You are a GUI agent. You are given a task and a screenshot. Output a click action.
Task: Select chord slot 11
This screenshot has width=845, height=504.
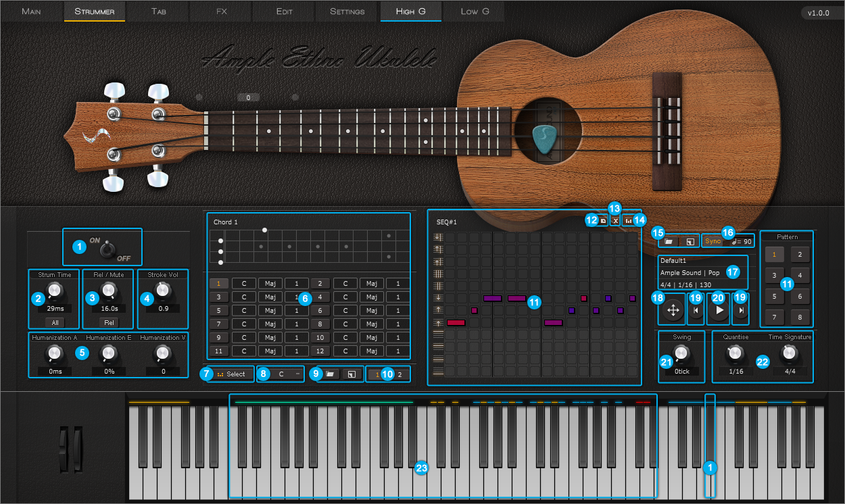[x=220, y=351]
